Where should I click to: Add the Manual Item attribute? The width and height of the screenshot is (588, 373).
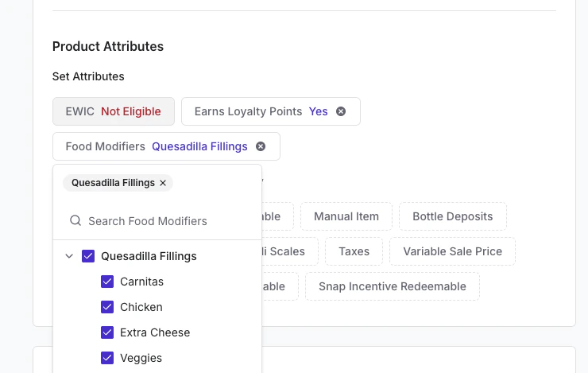click(x=346, y=216)
